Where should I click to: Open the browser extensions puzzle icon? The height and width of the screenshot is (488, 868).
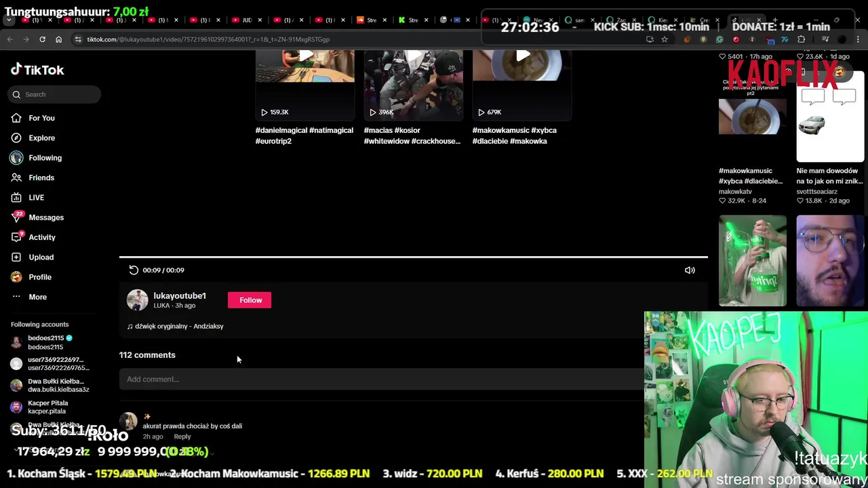coord(801,39)
